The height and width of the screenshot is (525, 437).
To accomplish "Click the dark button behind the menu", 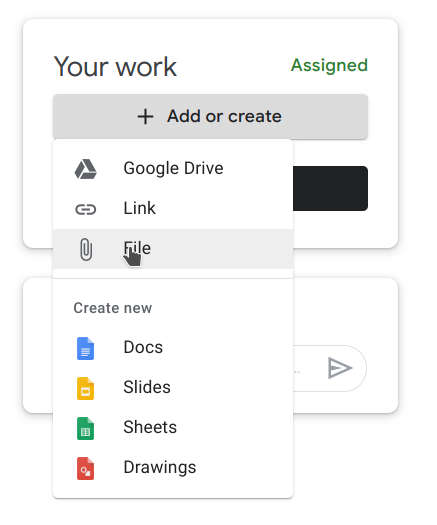I will [x=331, y=189].
